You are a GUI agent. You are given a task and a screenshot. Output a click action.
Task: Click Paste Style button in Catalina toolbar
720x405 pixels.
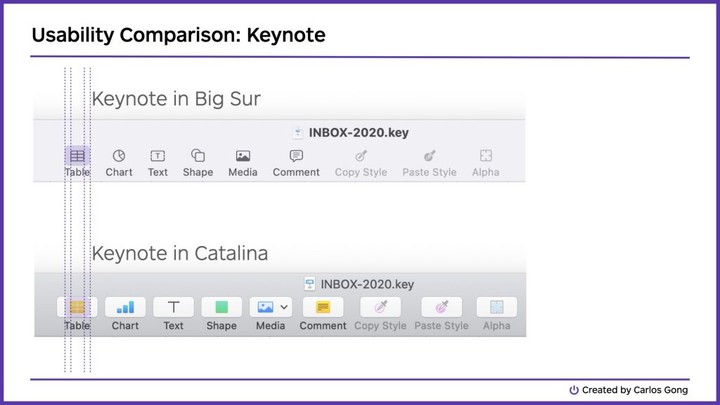441,307
